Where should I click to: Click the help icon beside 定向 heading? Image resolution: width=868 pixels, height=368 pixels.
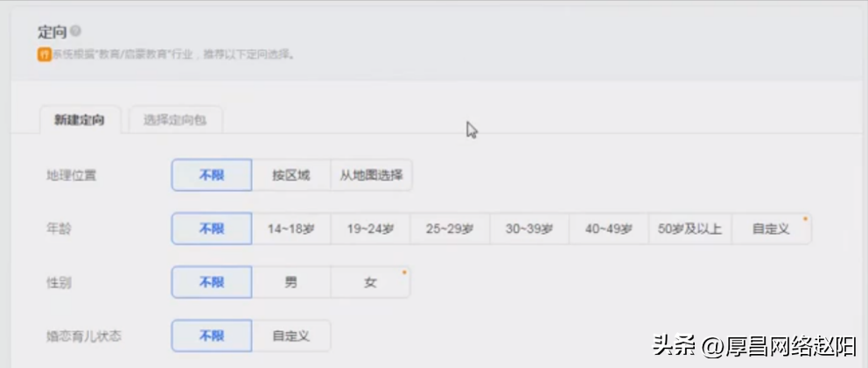(x=76, y=31)
